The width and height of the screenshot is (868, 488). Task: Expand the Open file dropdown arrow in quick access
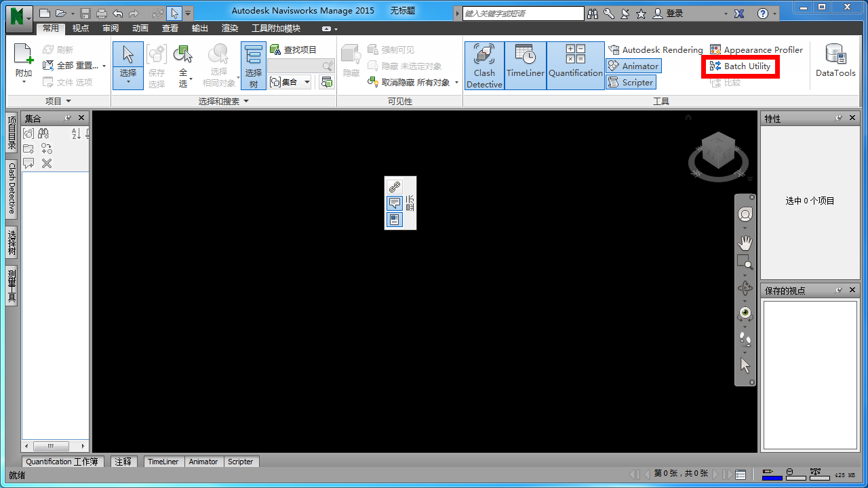click(73, 13)
